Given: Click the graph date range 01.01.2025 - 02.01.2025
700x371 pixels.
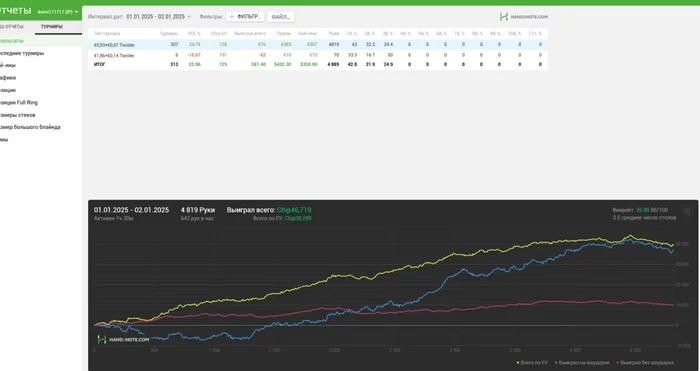Looking at the screenshot, I should tap(131, 210).
